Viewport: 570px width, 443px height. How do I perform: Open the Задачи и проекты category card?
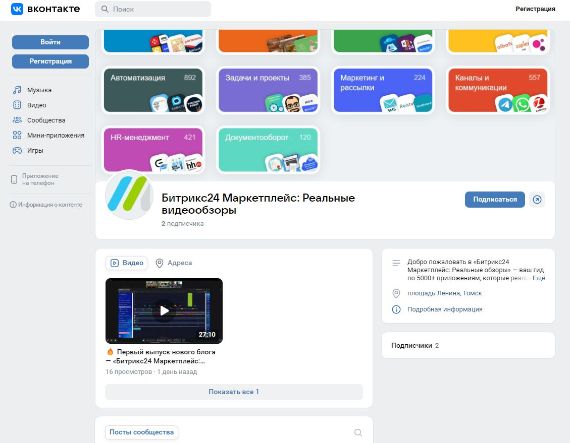(x=268, y=90)
